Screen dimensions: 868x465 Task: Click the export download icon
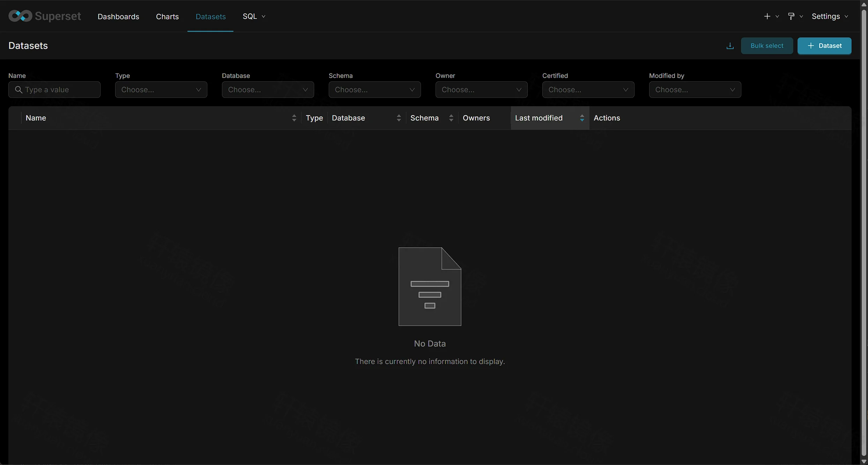click(x=730, y=46)
